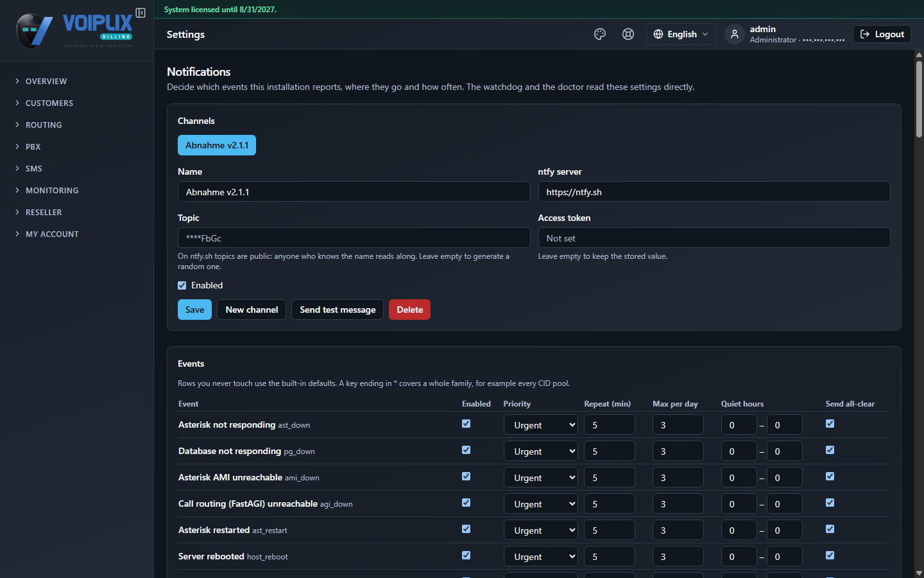Send test message to the channel

point(338,310)
